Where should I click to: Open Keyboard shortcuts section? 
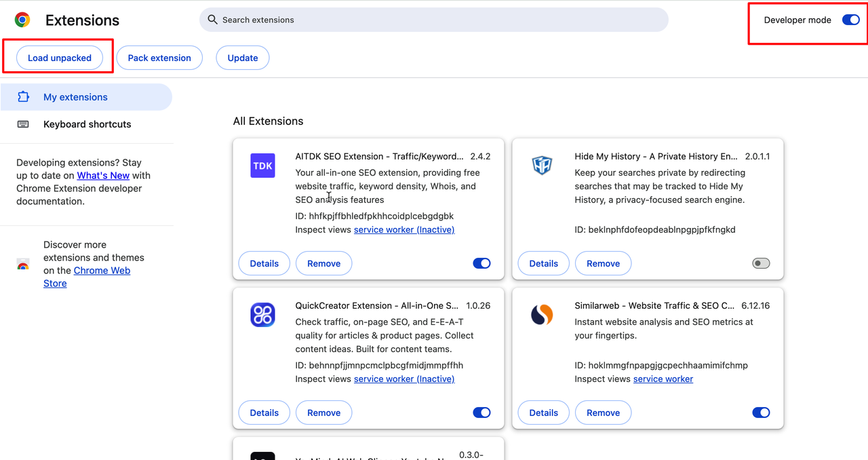[86, 124]
